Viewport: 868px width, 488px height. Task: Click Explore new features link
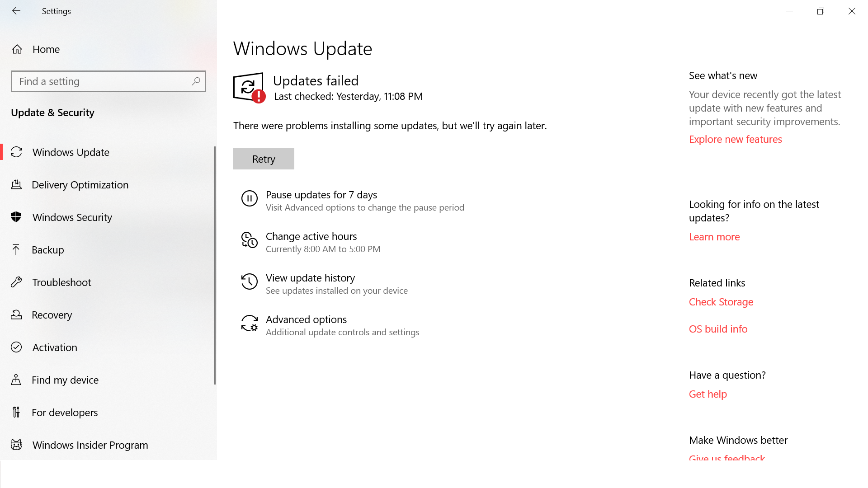point(735,139)
